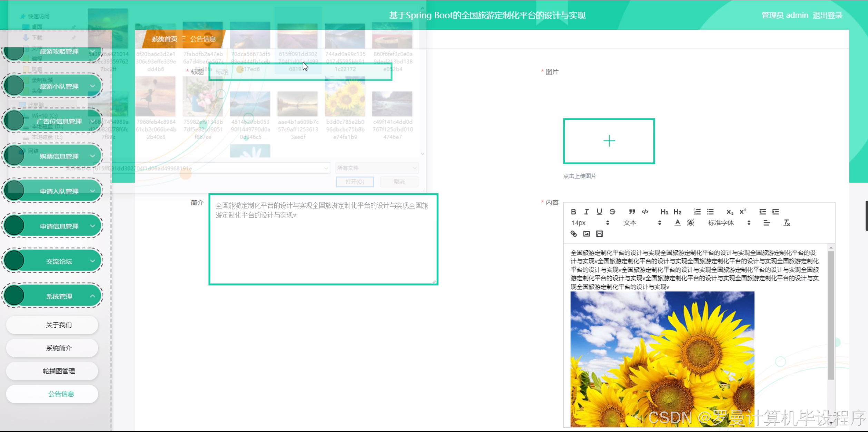Click the sunflower image in content editor

(662, 359)
